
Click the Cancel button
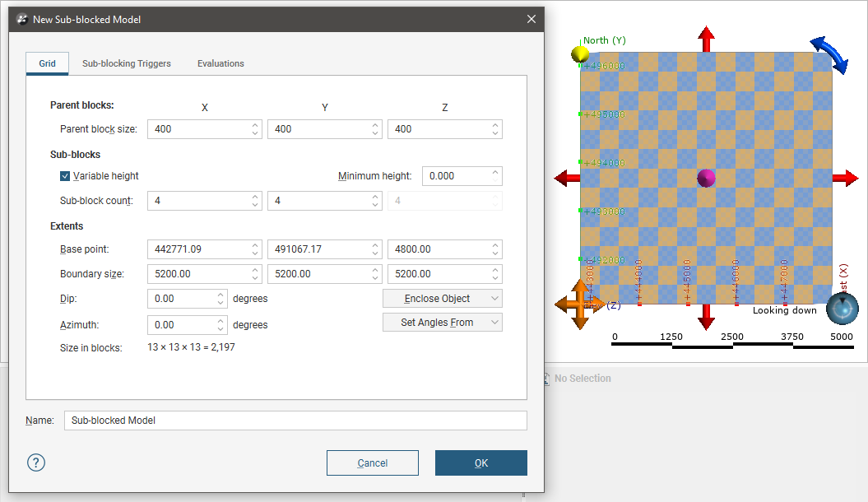(x=372, y=463)
